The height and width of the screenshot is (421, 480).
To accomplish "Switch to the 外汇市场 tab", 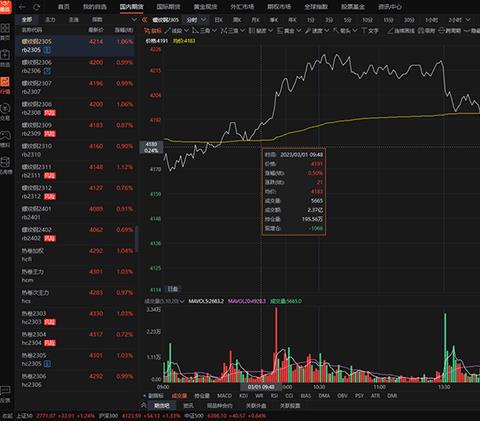I will (x=242, y=7).
